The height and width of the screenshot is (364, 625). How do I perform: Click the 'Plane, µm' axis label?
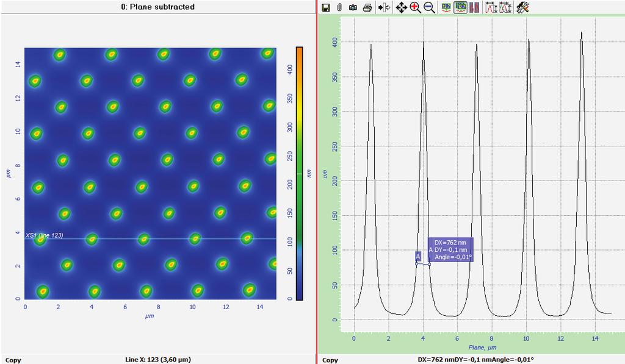point(482,348)
